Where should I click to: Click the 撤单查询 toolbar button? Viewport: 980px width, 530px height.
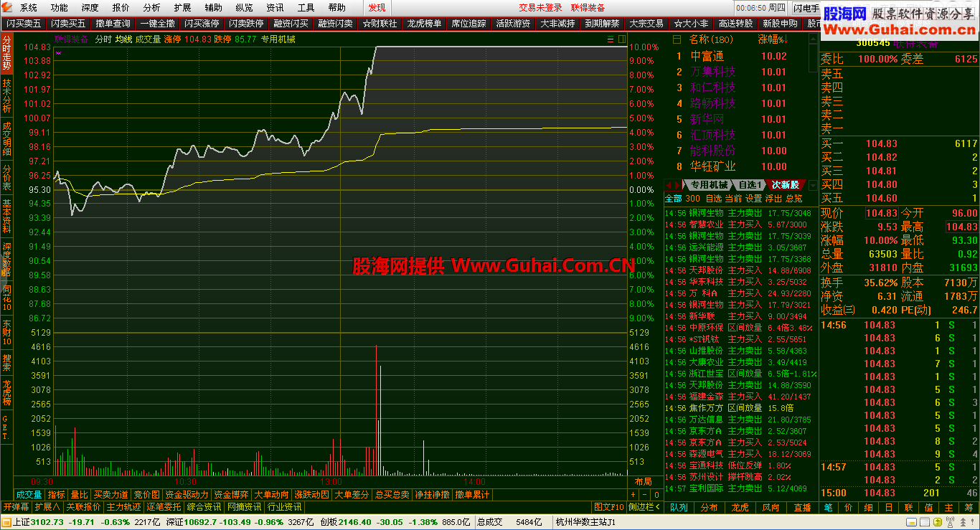113,24
